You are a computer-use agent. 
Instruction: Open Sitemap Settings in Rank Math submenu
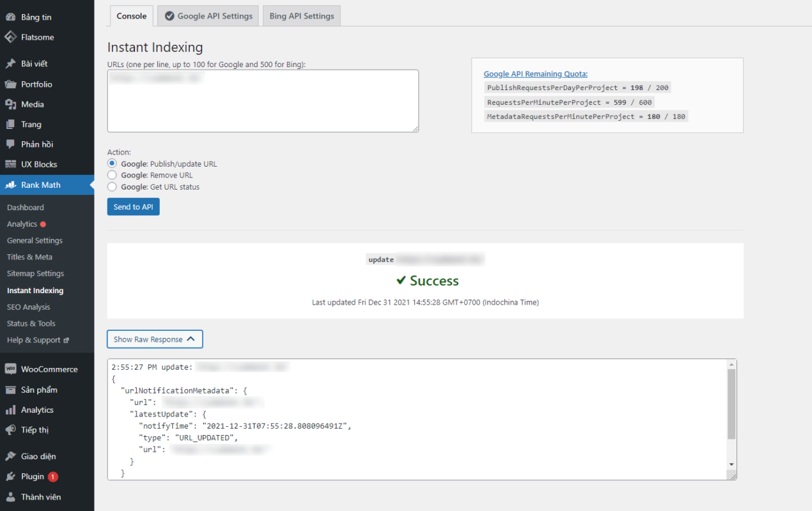coord(36,273)
